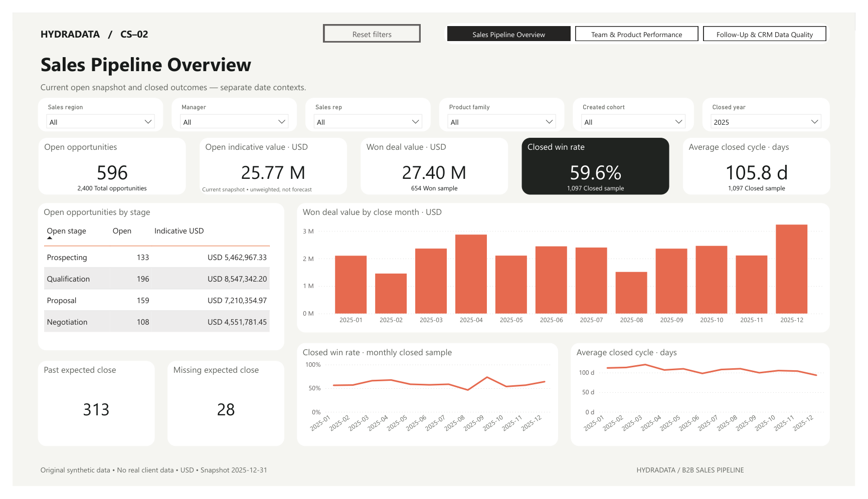Screen dimensions: 868x499
Task: Click the 2025-09 peak on win rate line
Action: (x=487, y=377)
